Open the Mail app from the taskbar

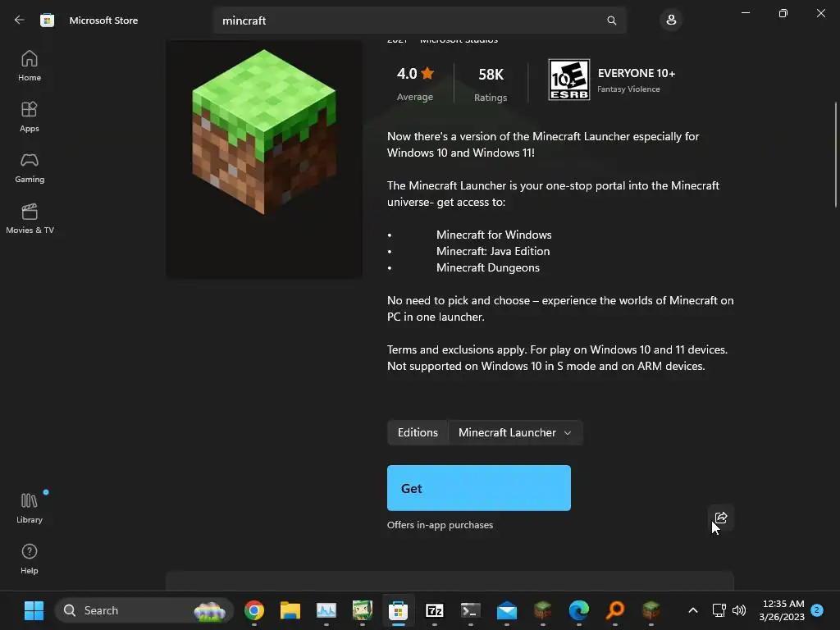click(x=507, y=610)
